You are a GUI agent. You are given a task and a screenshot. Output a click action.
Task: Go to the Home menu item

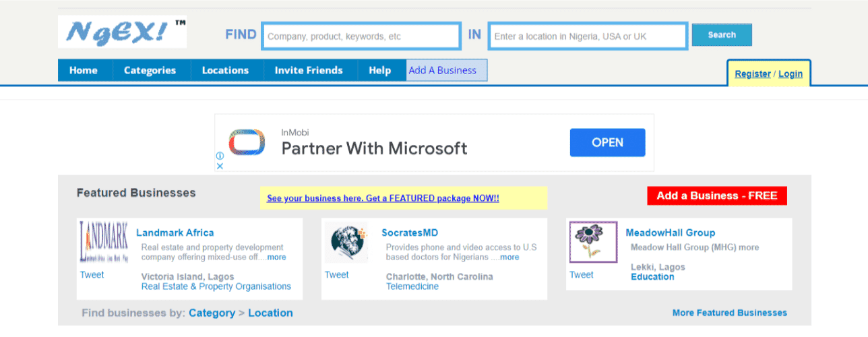[84, 70]
